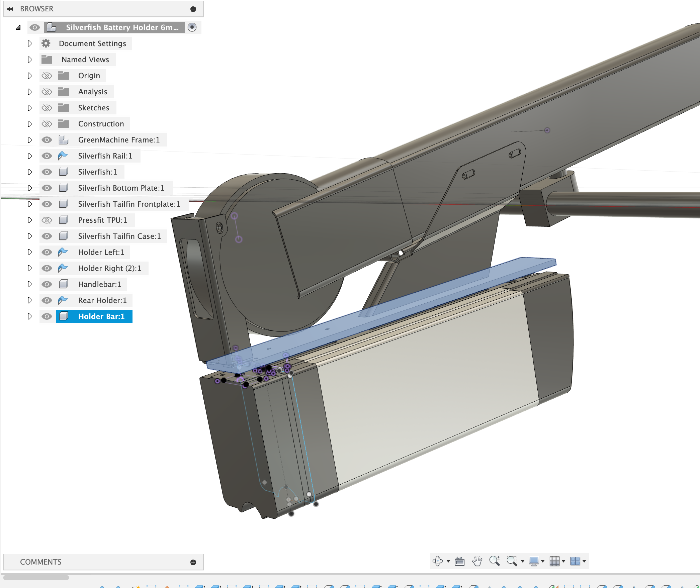Expand the Document Settings node
Screen dimensions: 700x588
click(x=30, y=43)
